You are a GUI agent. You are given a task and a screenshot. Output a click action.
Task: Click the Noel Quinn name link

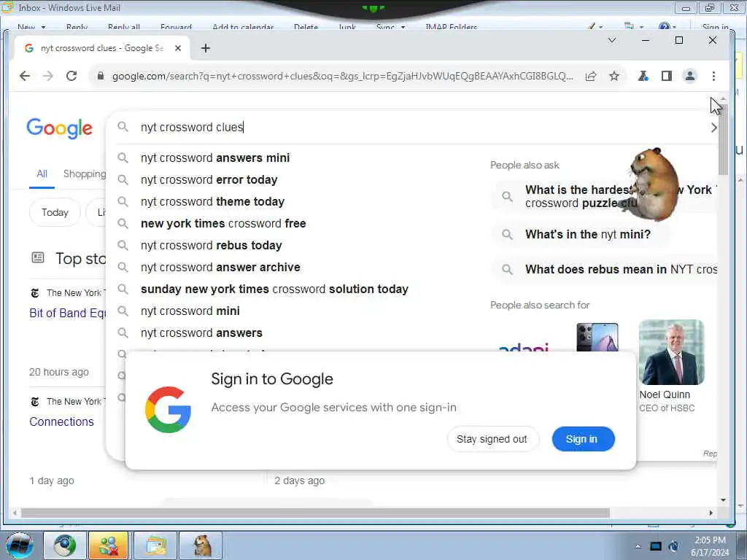pos(664,394)
